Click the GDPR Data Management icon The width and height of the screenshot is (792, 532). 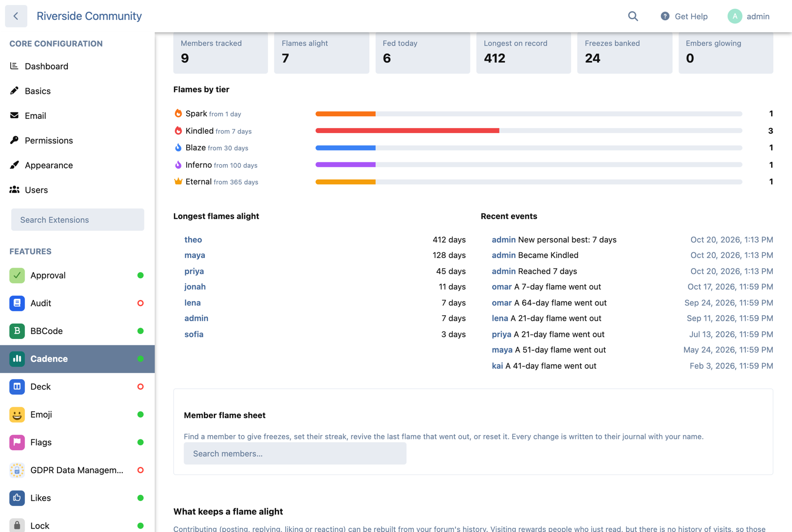17,470
